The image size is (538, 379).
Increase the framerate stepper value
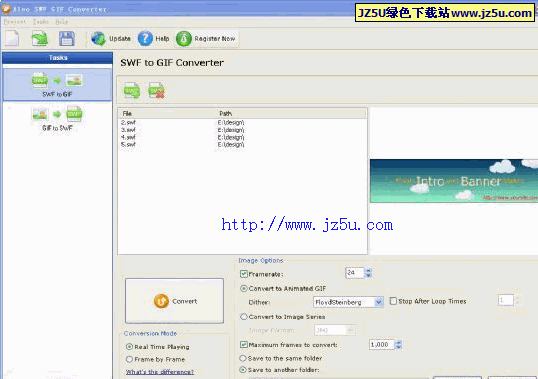coord(368,271)
